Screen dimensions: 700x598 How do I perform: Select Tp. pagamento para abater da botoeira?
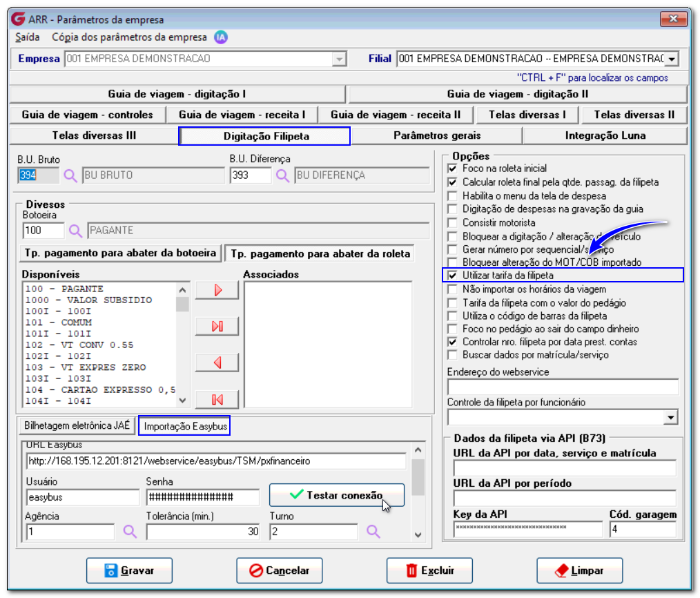click(x=121, y=253)
